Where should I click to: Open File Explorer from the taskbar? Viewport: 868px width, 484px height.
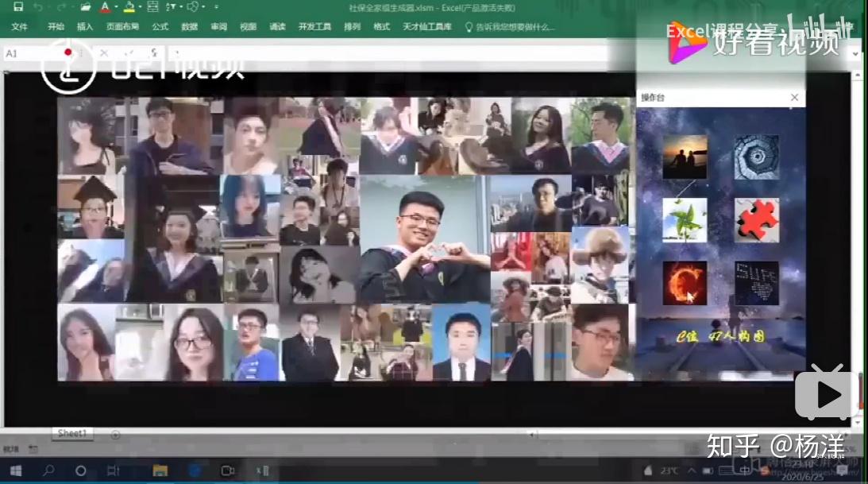[x=160, y=470]
